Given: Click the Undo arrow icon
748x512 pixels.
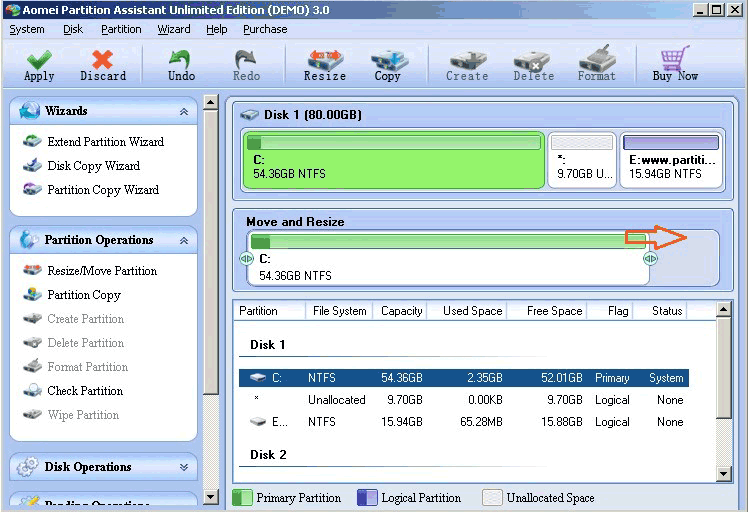Looking at the screenshot, I should (x=180, y=59).
